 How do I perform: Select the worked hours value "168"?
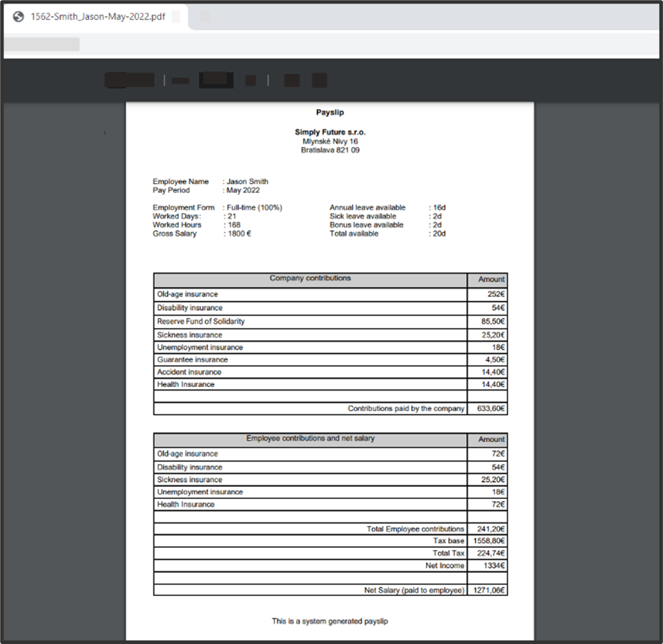(x=234, y=225)
